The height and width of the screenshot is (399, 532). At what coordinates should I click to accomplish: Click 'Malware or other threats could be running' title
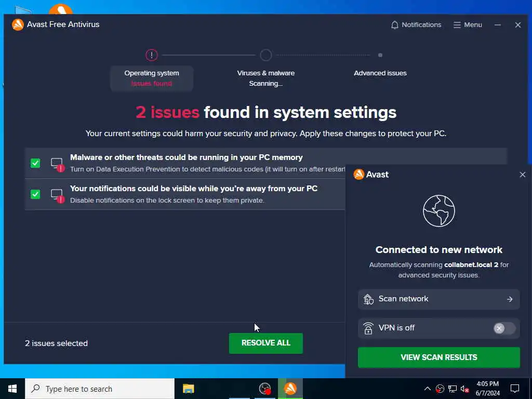coord(187,157)
